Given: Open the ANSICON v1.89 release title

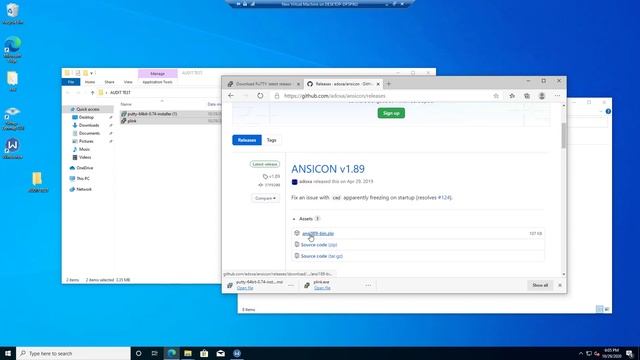Looking at the screenshot, I should click(328, 169).
